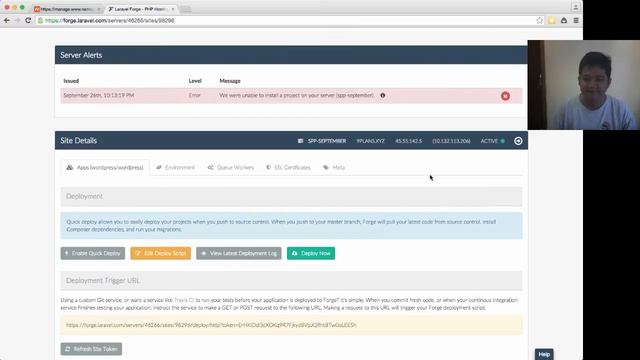Click the Chrome profile icon at the top right
Viewport: 640px width, 360px height.
click(576, 7)
